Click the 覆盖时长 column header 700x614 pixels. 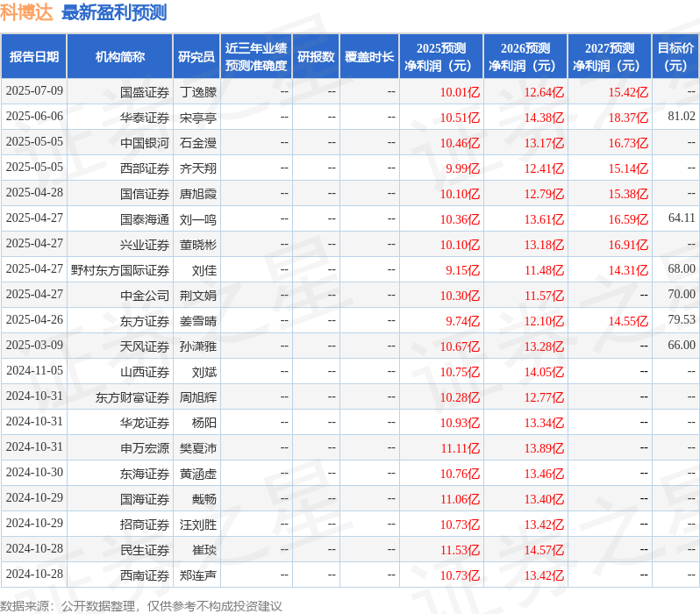[x=369, y=57]
